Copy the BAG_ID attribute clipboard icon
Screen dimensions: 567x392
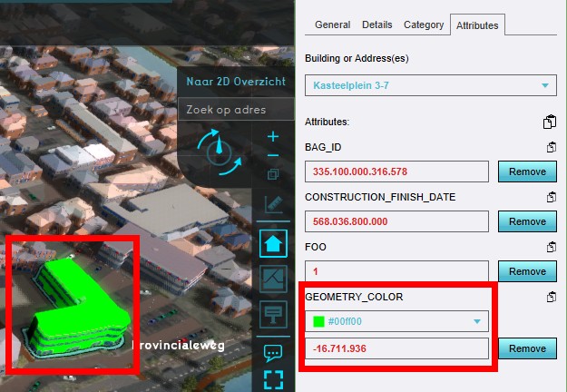(550, 147)
